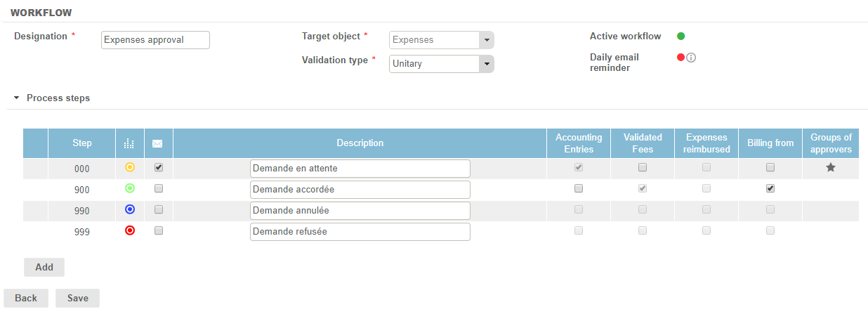This screenshot has width=868, height=314.
Task: Click the star icon in Groups of approvers
Action: [x=830, y=168]
